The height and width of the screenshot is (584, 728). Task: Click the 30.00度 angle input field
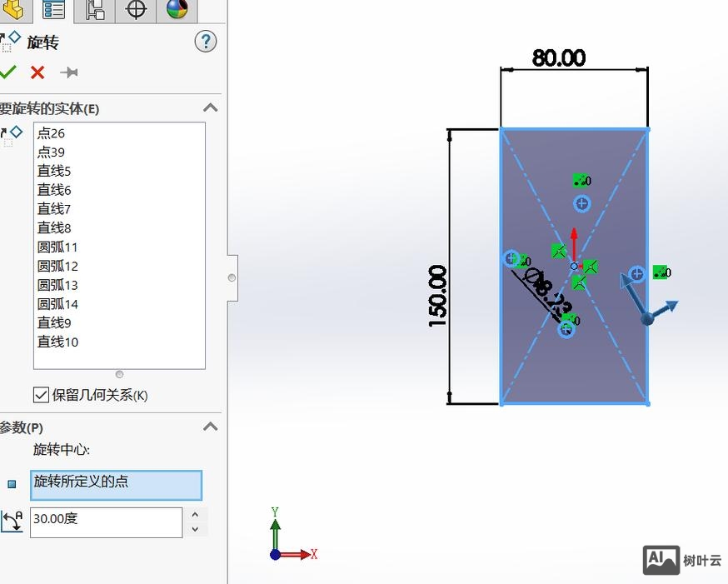pyautogui.click(x=106, y=522)
